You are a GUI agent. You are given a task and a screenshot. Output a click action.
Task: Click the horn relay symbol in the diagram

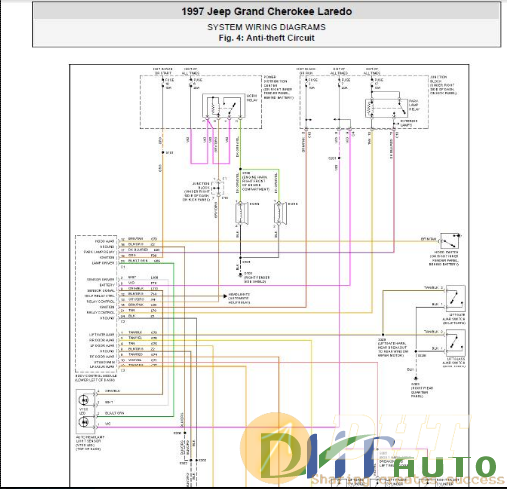click(224, 106)
